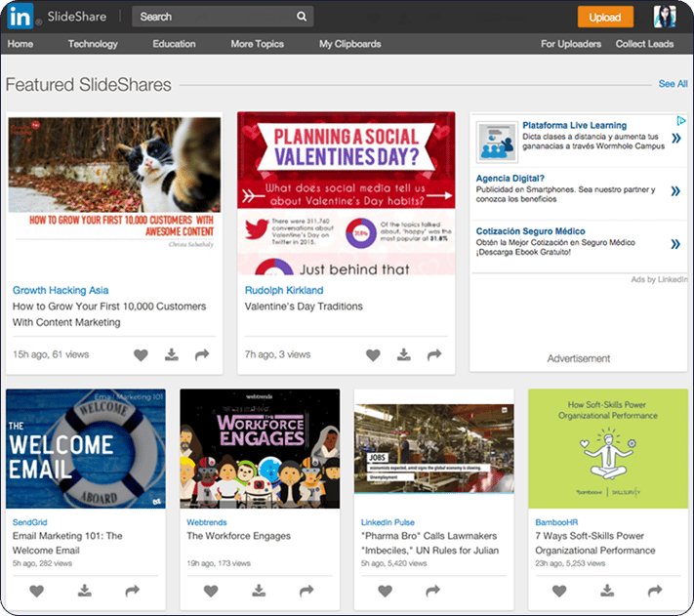Screen dimensions: 694x616
Task: Download the SendGrid Welcome Email slideshare
Action: point(85,591)
